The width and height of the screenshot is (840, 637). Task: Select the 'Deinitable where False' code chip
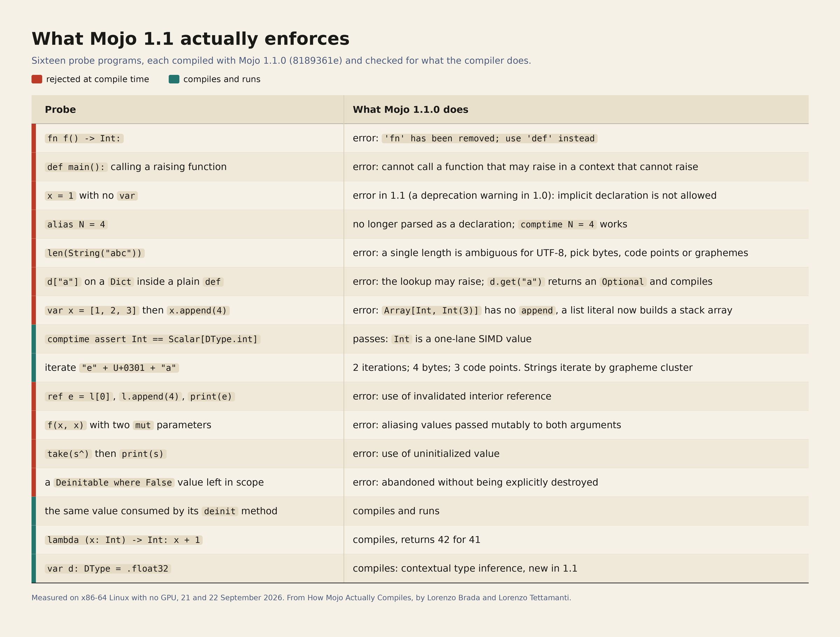tap(114, 482)
